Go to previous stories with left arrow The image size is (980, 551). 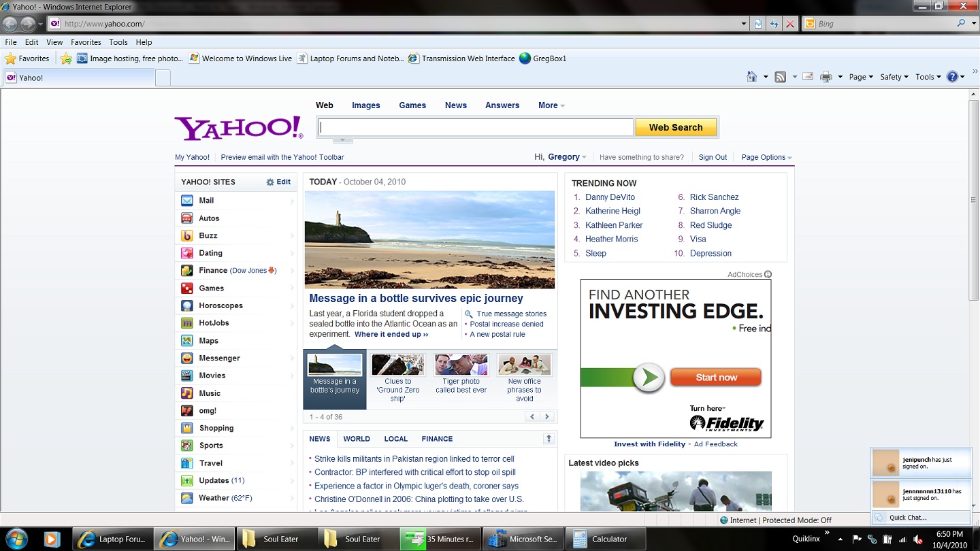click(533, 417)
